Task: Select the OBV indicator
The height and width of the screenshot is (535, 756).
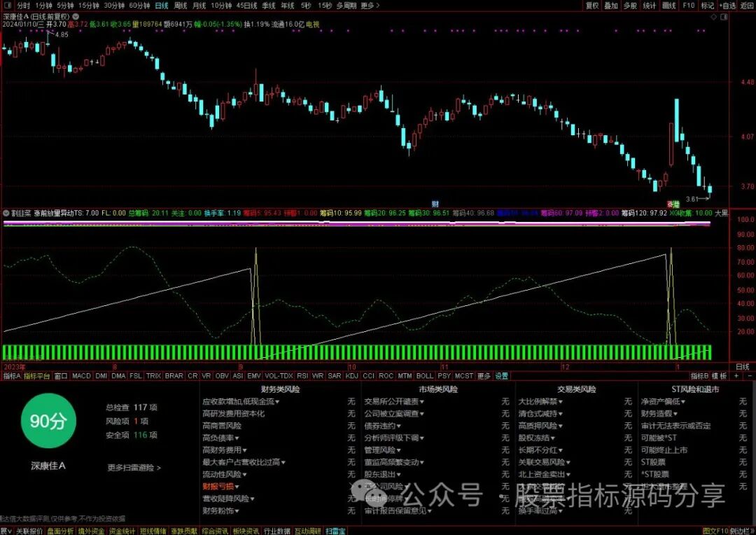Action: tap(223, 376)
